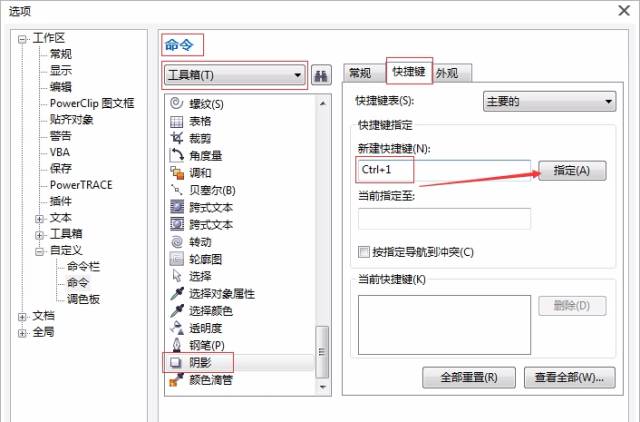This screenshot has width=640, height=422.
Task: Select the 贝塞尔 Bezier tool icon
Action: (x=177, y=190)
